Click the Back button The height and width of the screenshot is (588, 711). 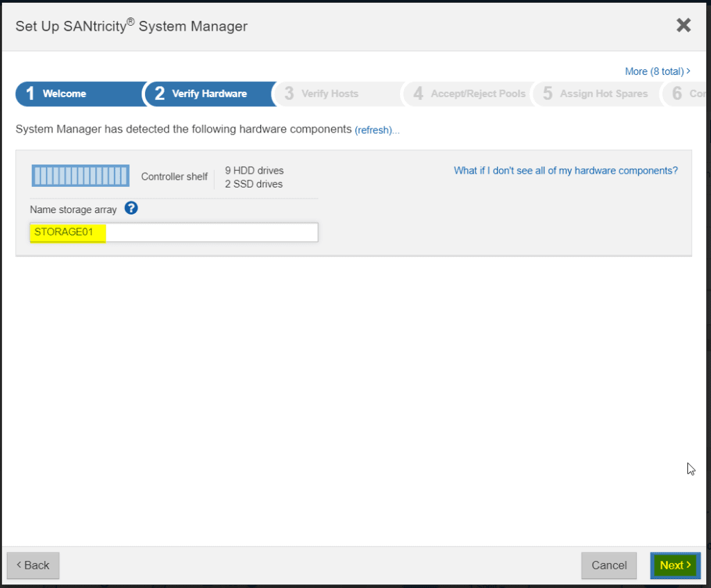(33, 565)
